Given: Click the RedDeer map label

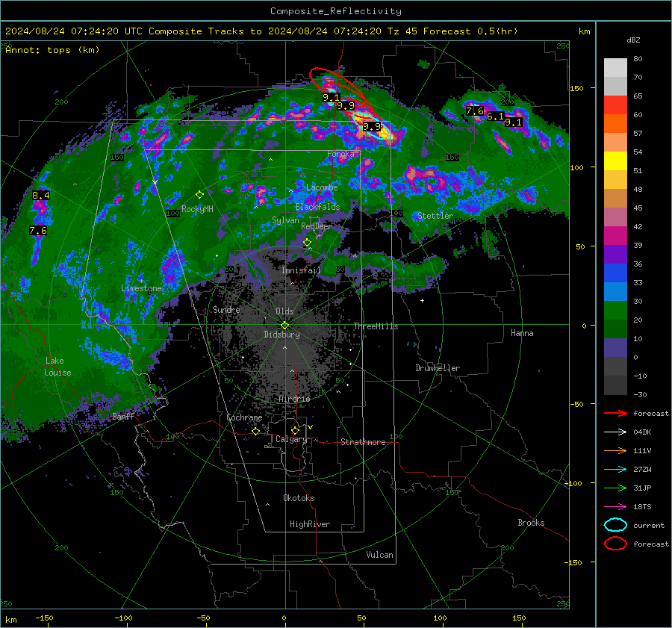Looking at the screenshot, I should [317, 226].
